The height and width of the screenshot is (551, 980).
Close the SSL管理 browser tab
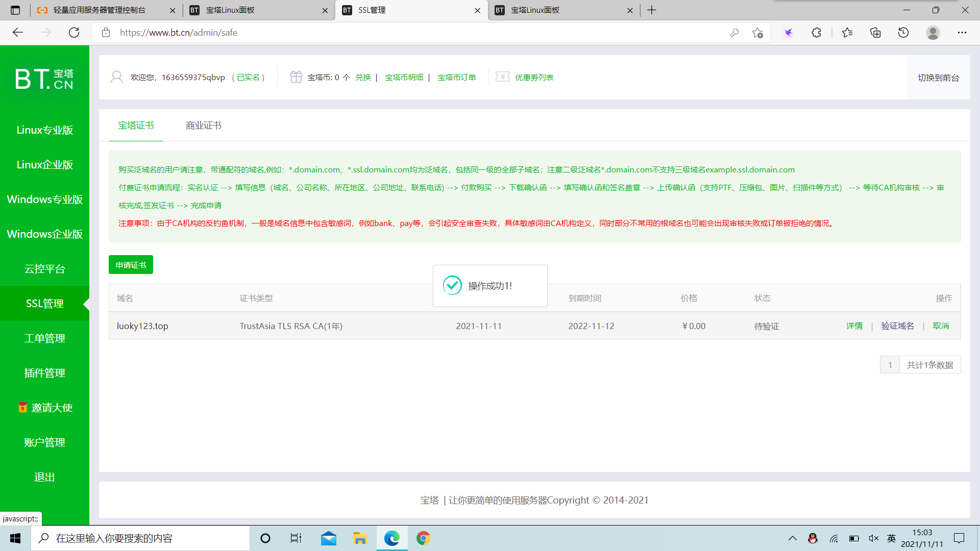coord(477,10)
